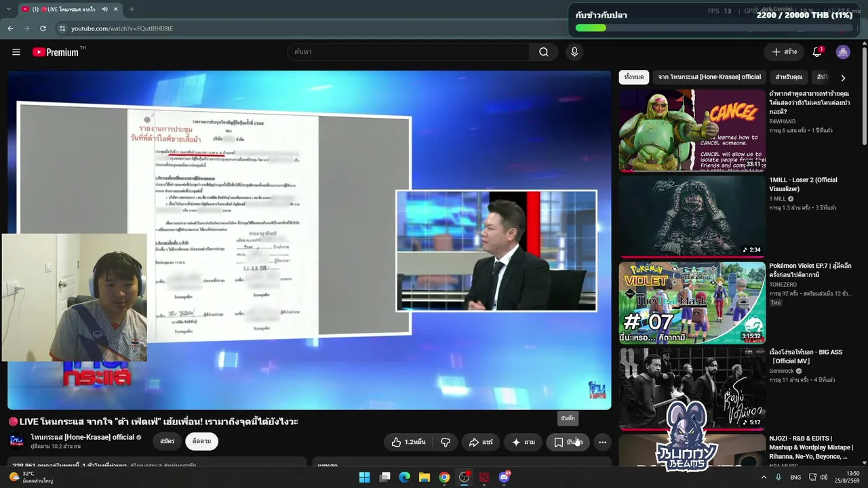Close the LIVE YouTube browser tab

click(x=116, y=9)
